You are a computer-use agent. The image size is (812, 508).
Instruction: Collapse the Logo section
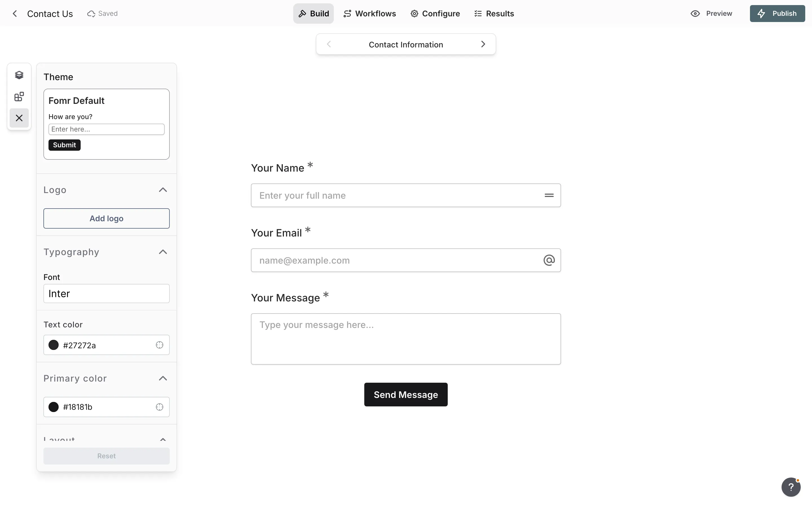(x=163, y=190)
